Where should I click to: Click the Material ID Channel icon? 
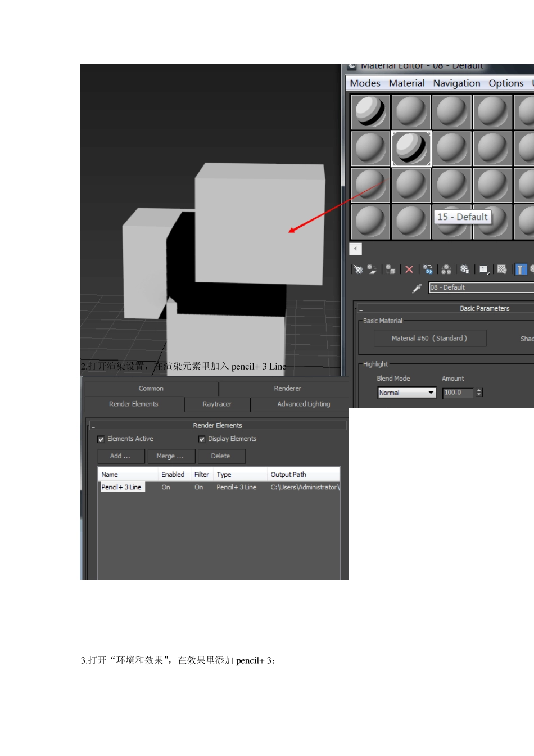pyautogui.click(x=484, y=269)
